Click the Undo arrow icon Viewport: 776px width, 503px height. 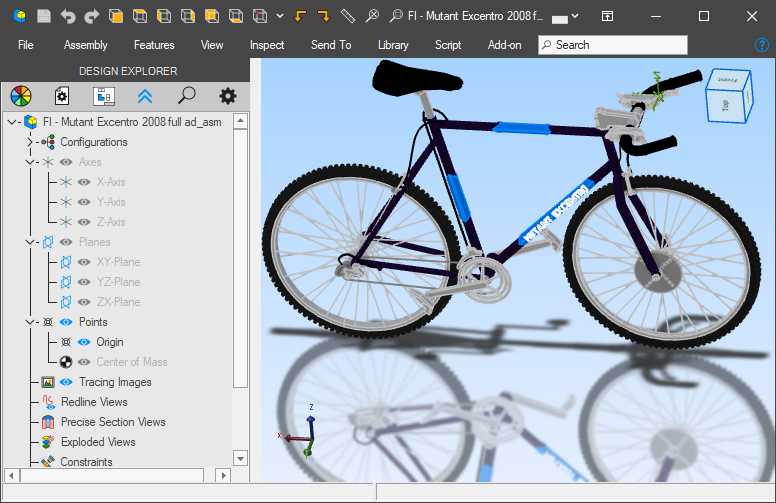tap(68, 16)
